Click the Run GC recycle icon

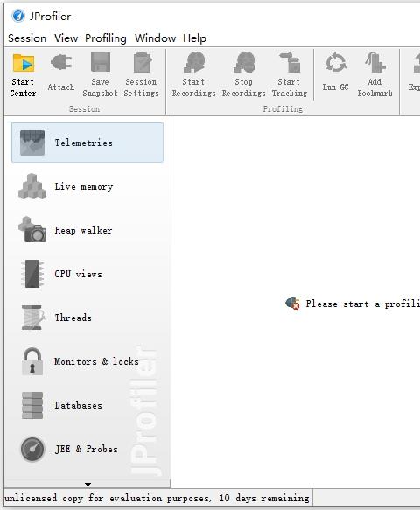[x=336, y=62]
